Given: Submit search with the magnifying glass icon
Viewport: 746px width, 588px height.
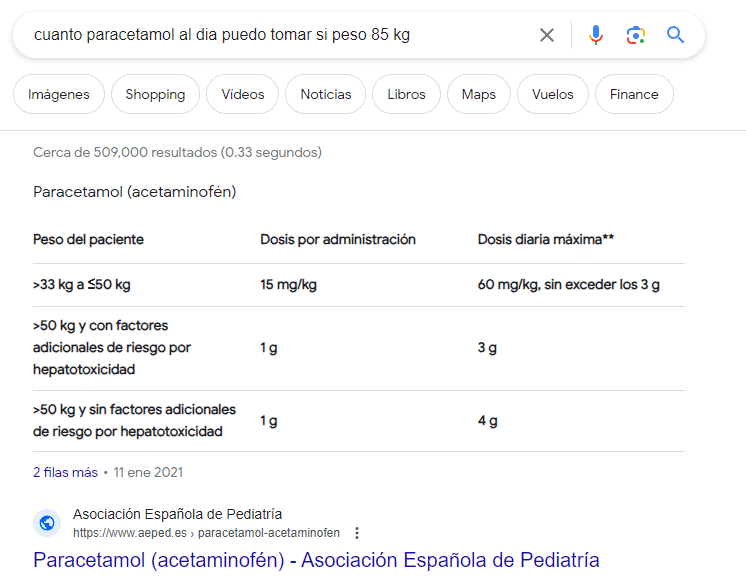Looking at the screenshot, I should click(x=676, y=35).
